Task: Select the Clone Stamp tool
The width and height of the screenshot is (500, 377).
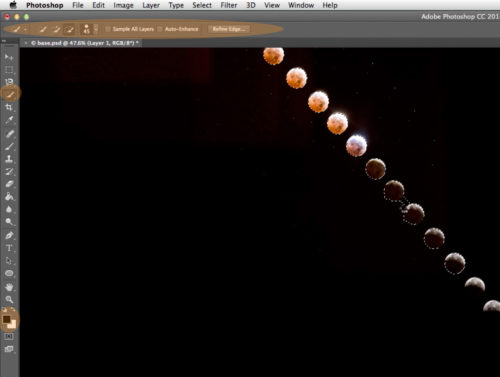Action: pos(9,159)
